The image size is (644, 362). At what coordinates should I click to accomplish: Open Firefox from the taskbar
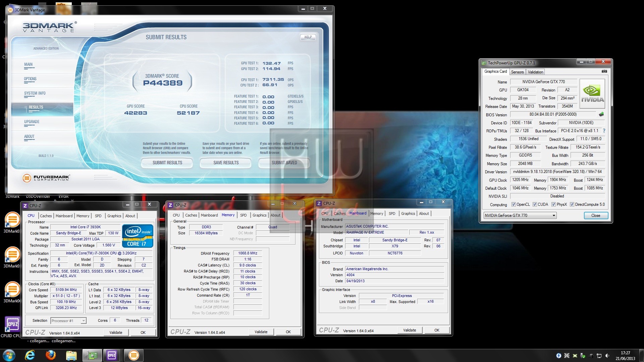[51, 355]
